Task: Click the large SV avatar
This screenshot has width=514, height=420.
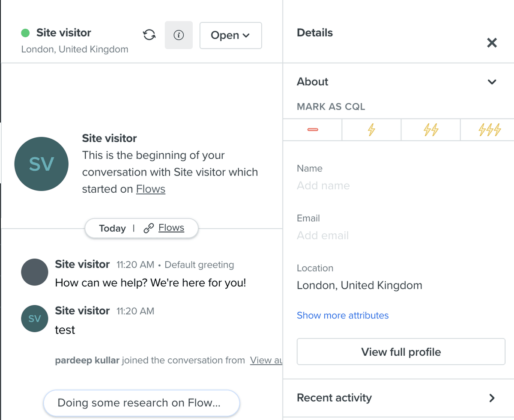Action: click(41, 164)
